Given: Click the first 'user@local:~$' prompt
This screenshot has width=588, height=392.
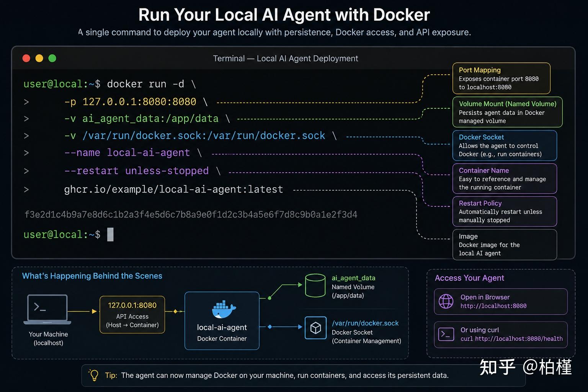Looking at the screenshot, I should coord(62,84).
